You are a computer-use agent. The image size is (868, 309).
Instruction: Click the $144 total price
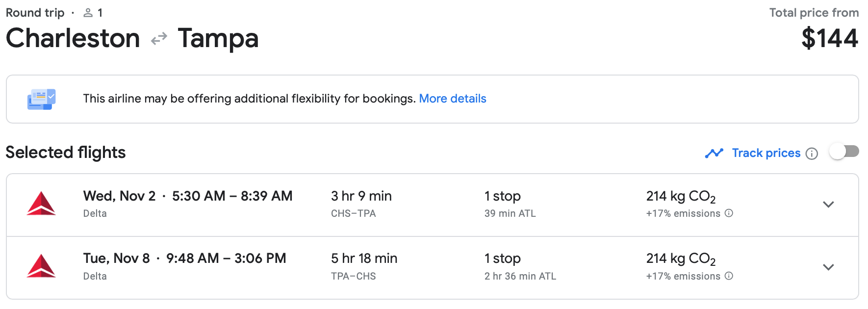830,39
